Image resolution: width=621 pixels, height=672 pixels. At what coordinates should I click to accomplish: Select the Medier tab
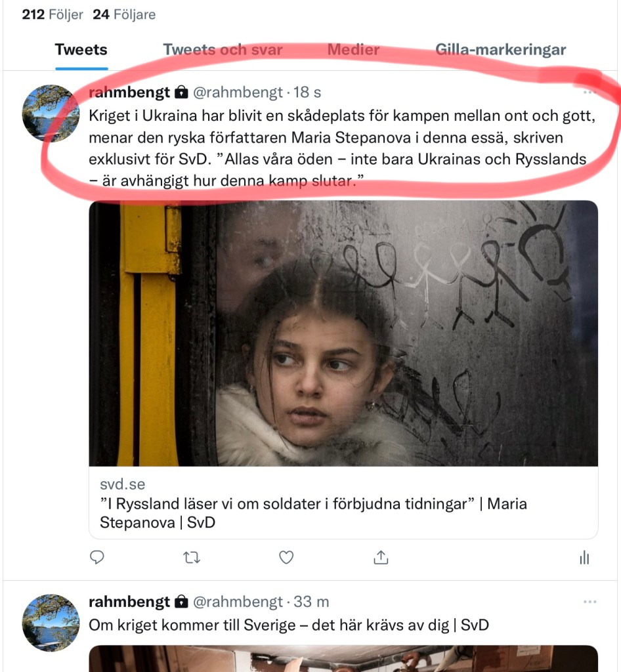[x=353, y=50]
